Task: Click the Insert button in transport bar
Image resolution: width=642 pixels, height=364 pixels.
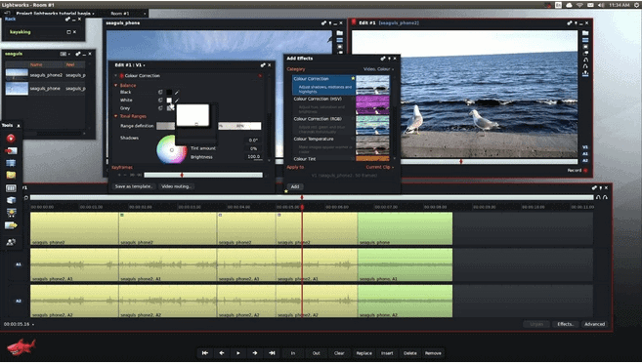Action: pyautogui.click(x=387, y=353)
